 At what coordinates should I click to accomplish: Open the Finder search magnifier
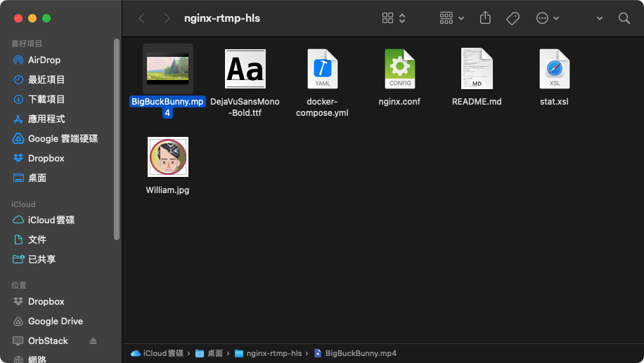pyautogui.click(x=624, y=18)
